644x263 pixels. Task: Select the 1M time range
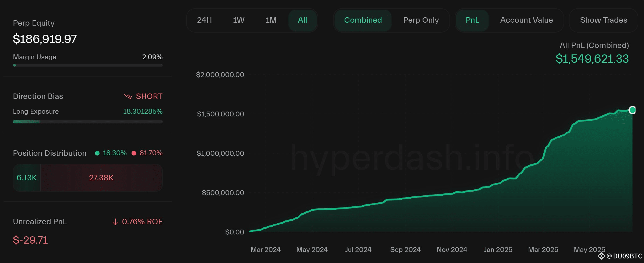click(271, 20)
